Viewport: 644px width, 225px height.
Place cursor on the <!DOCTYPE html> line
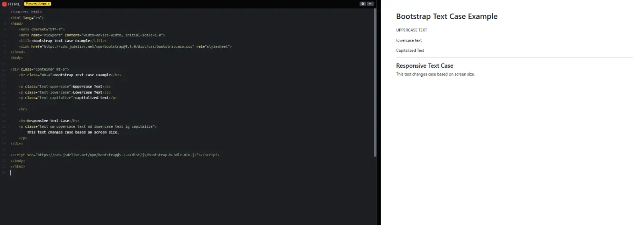tap(26, 12)
